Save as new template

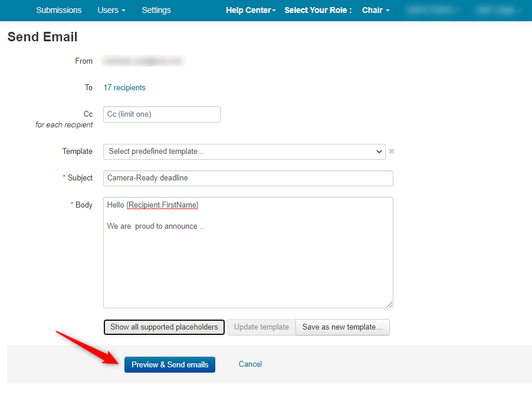tap(342, 327)
